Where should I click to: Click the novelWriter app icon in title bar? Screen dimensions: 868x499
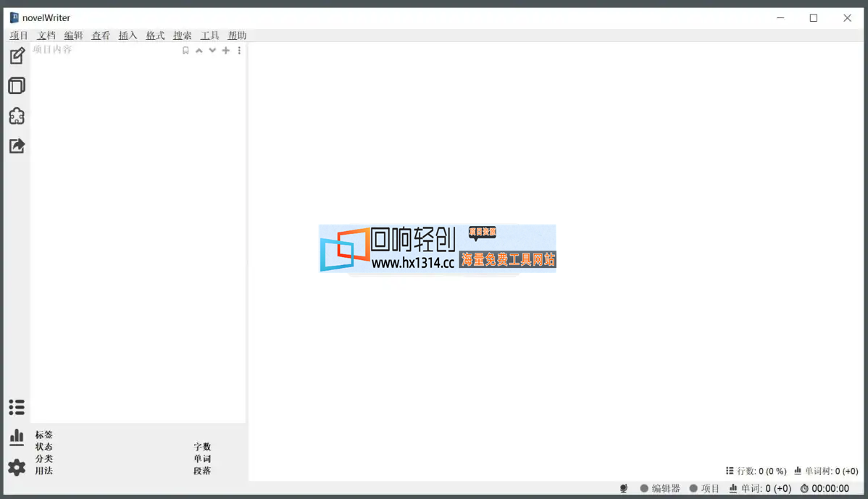[14, 17]
